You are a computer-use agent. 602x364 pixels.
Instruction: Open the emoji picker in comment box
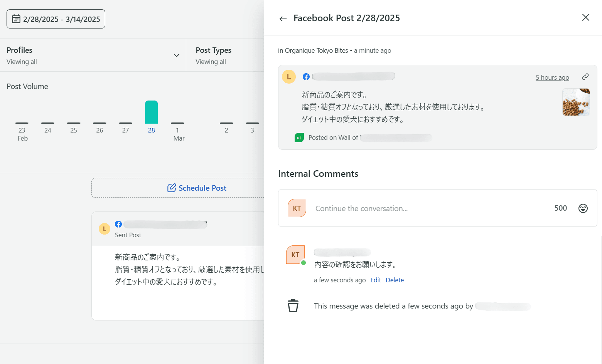click(x=583, y=208)
